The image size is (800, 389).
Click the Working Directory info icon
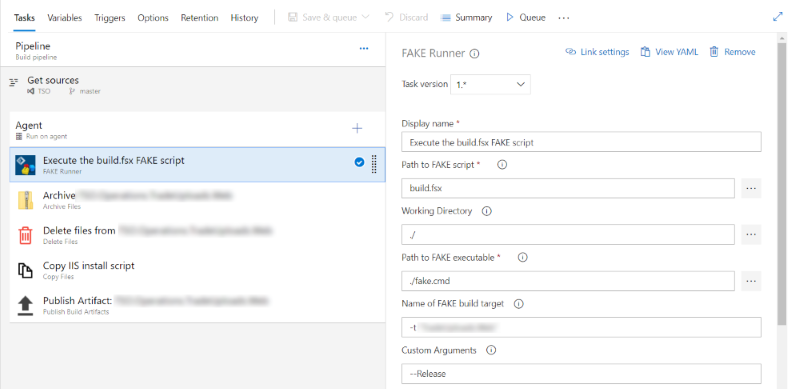pos(487,211)
